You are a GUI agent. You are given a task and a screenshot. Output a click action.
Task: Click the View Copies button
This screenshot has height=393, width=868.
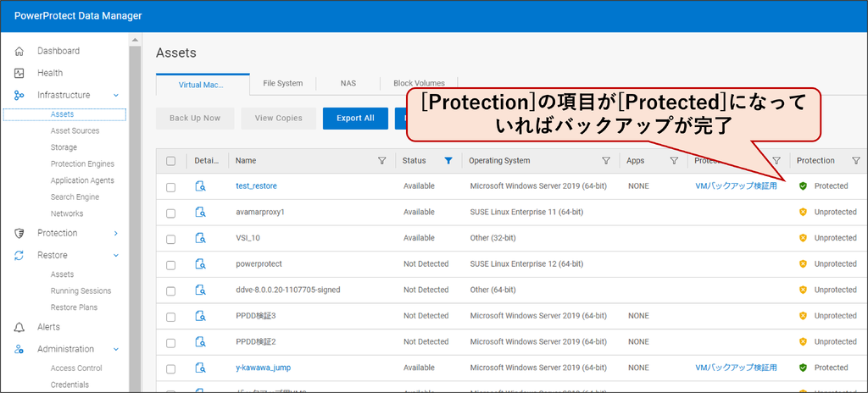tap(278, 119)
